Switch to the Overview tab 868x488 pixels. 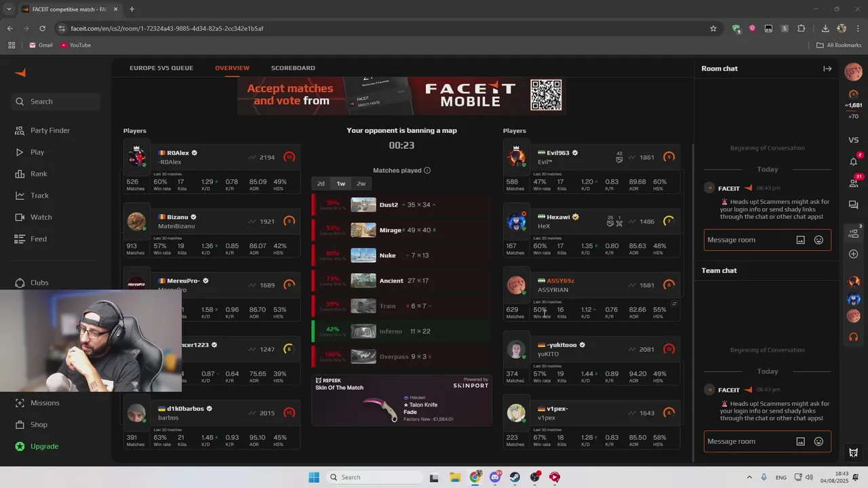tap(232, 68)
